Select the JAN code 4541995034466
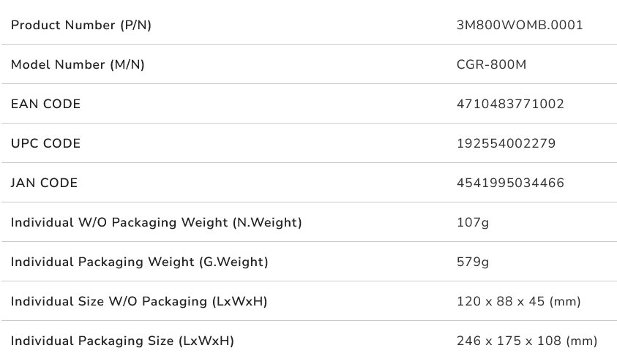Image resolution: width=617 pixels, height=364 pixels. [510, 183]
